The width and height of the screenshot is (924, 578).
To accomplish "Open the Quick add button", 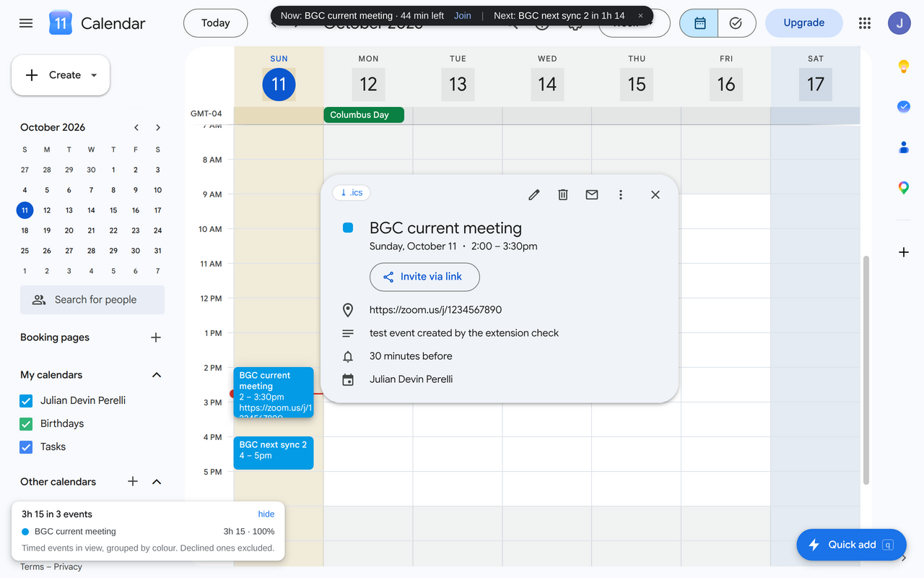I will coord(851,545).
